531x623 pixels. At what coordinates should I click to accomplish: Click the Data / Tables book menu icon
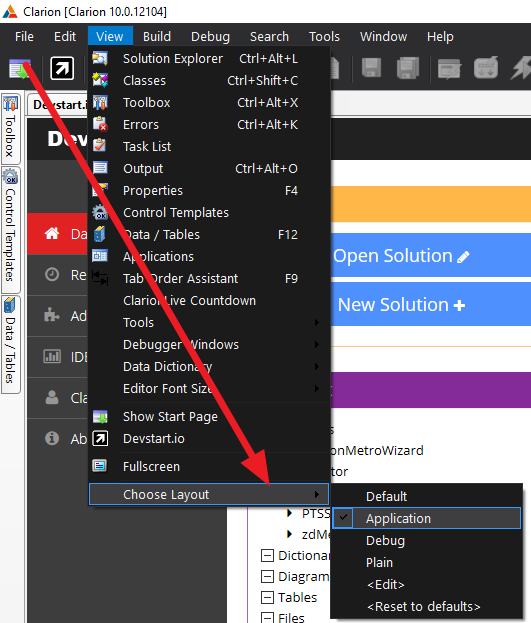coord(99,234)
